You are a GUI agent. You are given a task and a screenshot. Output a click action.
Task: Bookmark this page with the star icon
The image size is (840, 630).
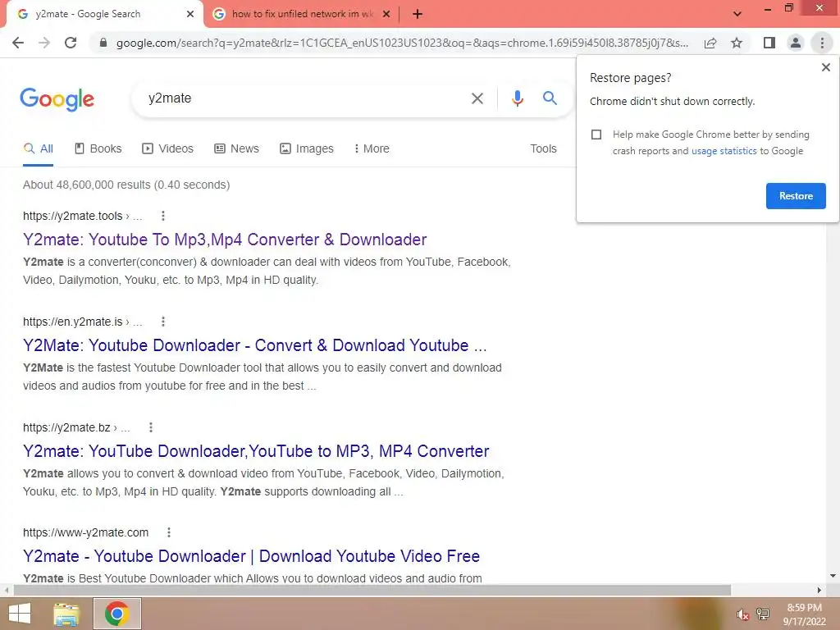click(737, 43)
